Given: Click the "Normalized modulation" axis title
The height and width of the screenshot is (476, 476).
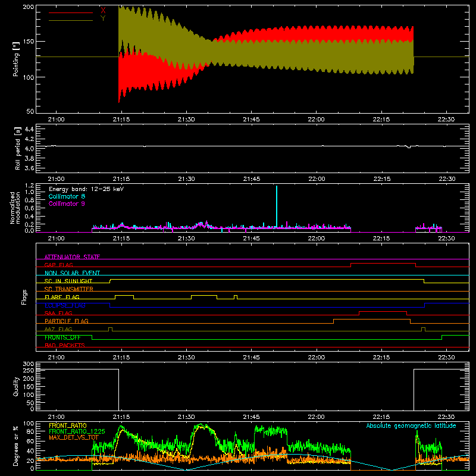Looking at the screenshot, I should pyautogui.click(x=14, y=208).
